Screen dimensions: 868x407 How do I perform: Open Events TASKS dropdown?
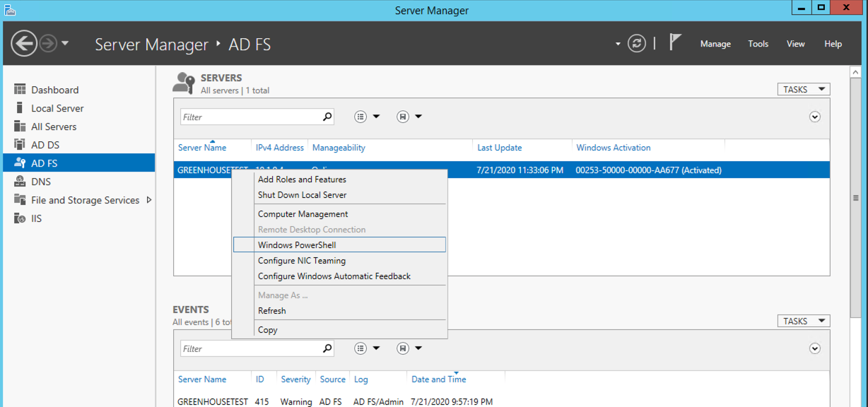coord(803,322)
